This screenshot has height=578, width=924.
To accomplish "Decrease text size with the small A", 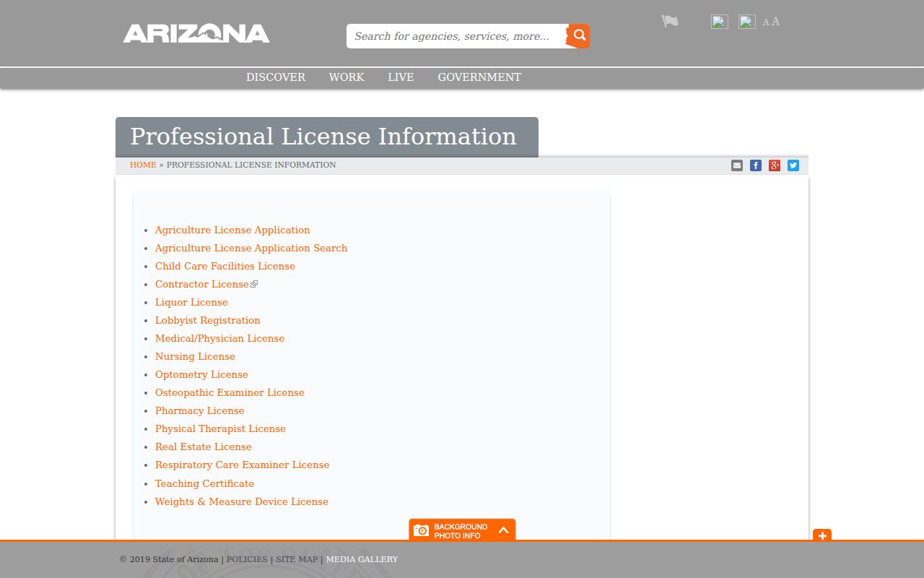I will (766, 22).
